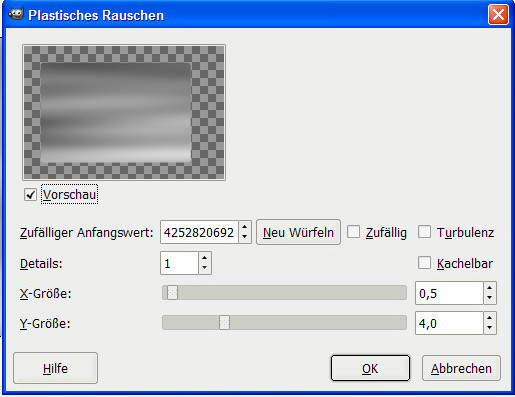Viewport: 515px width, 397px height.
Task: Enable the Zufällig checkbox
Action: tap(353, 232)
